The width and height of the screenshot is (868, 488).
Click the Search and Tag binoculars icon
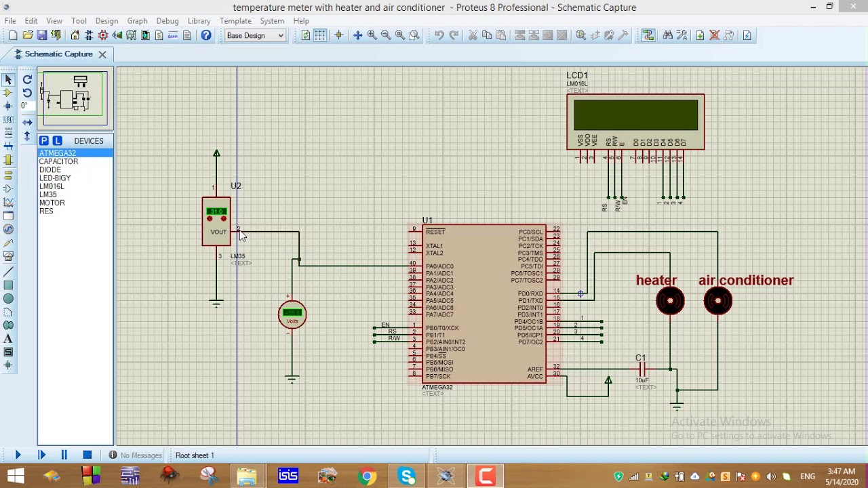pos(668,35)
